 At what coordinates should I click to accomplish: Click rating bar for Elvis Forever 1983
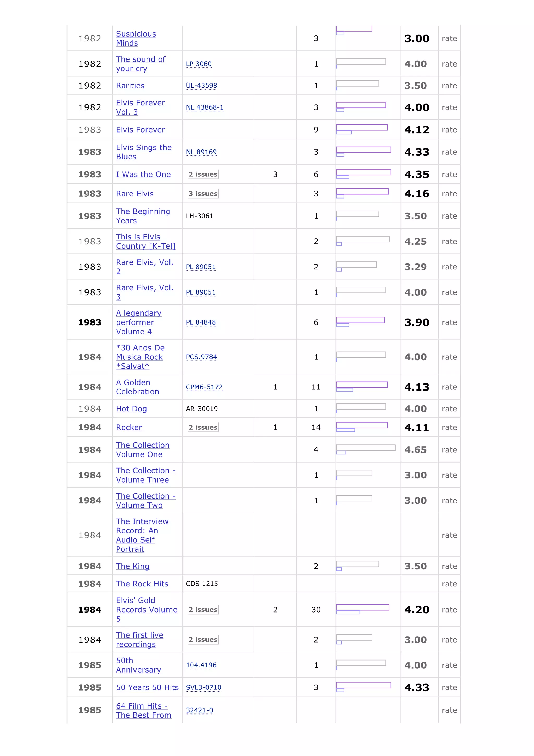point(362,129)
